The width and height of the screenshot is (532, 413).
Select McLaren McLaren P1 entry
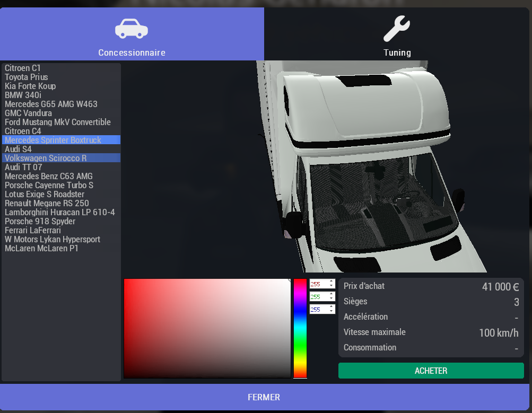pyautogui.click(x=61, y=248)
